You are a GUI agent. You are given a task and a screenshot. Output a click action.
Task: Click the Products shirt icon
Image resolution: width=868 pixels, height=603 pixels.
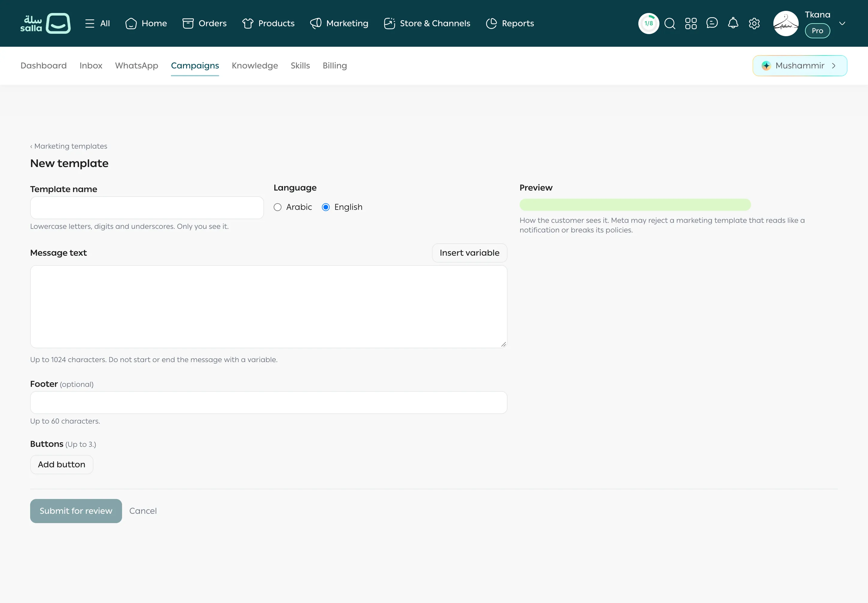click(x=248, y=24)
